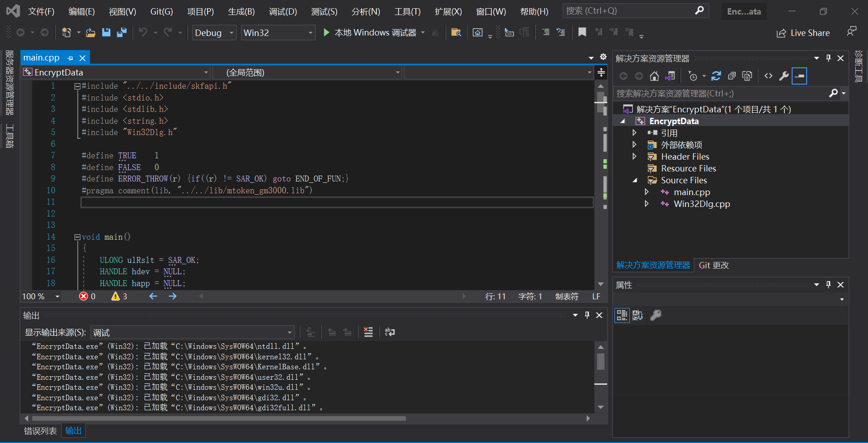Screen dimensions: 868x443
Task: Clear all output with the list-clear icon
Action: 368,332
